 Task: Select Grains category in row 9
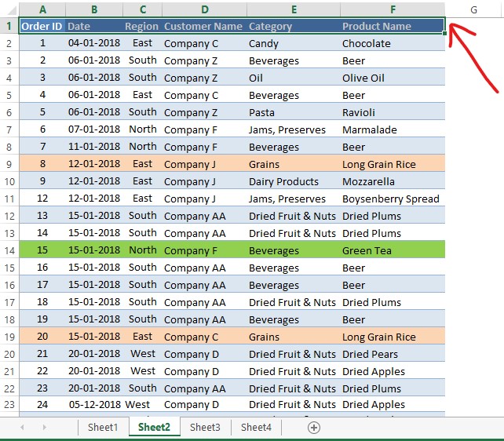tap(294, 164)
